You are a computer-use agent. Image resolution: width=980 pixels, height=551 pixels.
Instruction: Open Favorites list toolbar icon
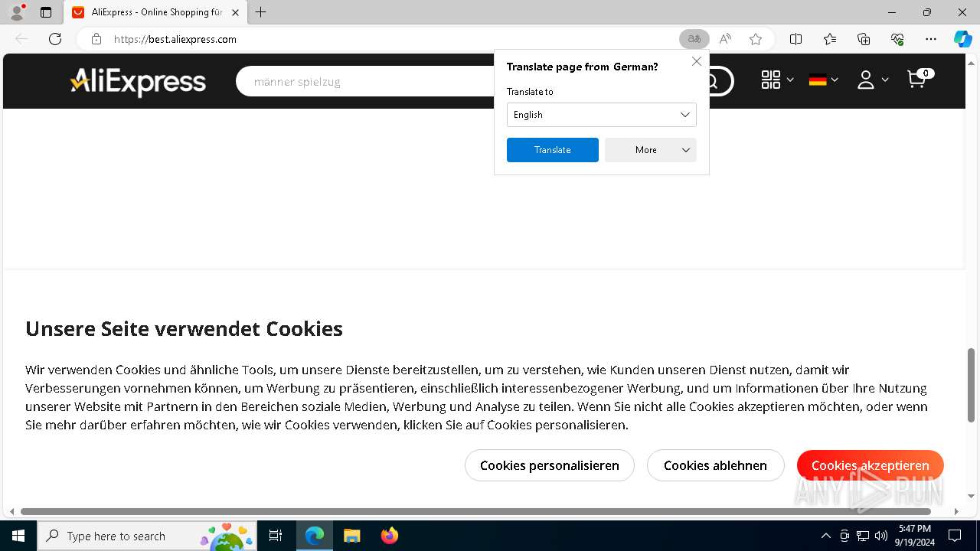[830, 39]
